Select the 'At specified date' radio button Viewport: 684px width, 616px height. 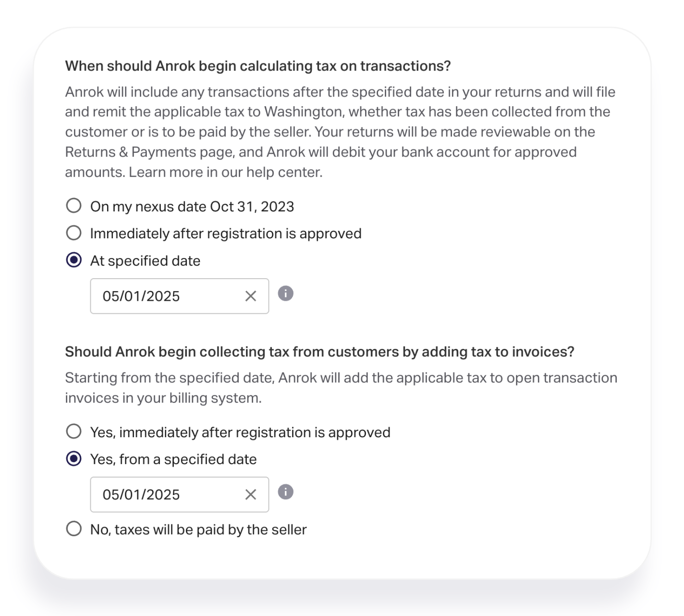click(73, 260)
